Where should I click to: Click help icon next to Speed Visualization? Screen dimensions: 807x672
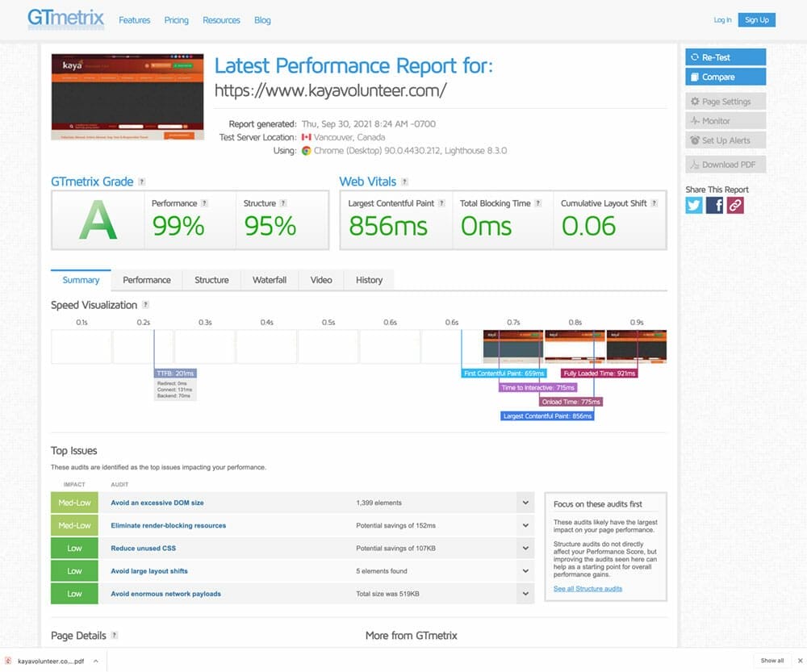[146, 305]
